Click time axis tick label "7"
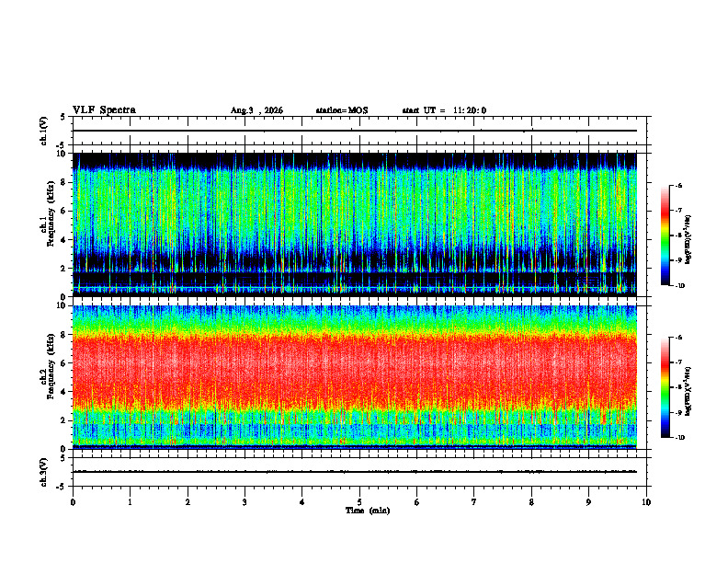The image size is (728, 563). pos(474,502)
